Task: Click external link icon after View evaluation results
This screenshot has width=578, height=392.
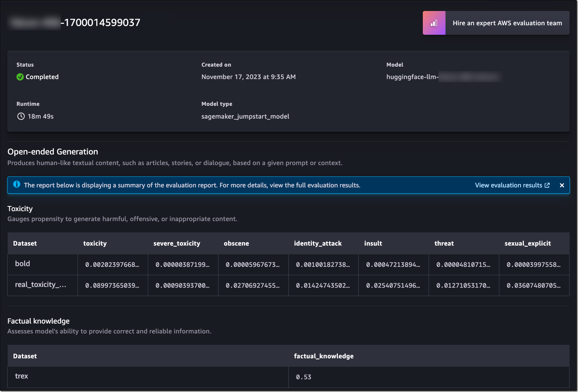Action: 547,185
